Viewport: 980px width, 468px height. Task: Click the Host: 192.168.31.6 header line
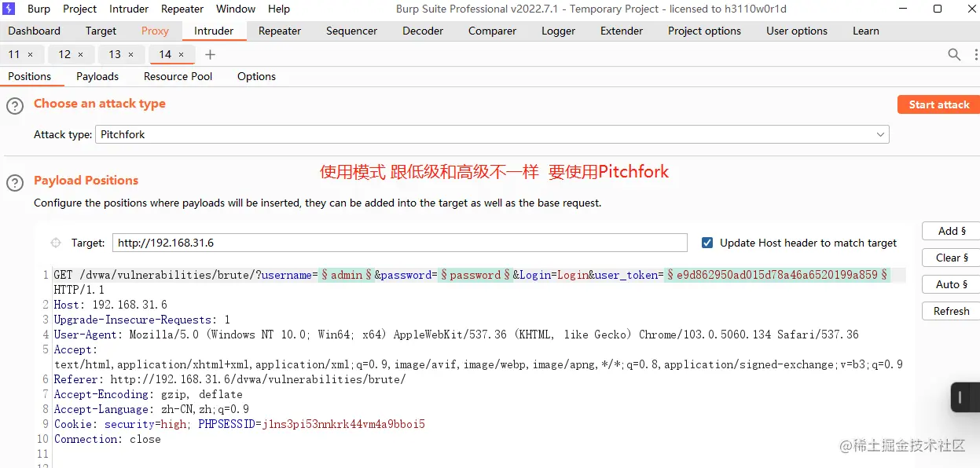(x=110, y=305)
